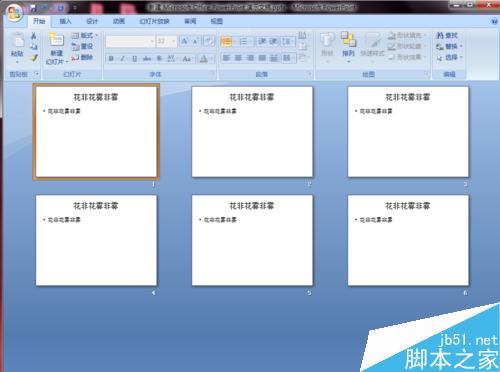
Task: Open the Select (选择) dropdown
Action: point(449,57)
